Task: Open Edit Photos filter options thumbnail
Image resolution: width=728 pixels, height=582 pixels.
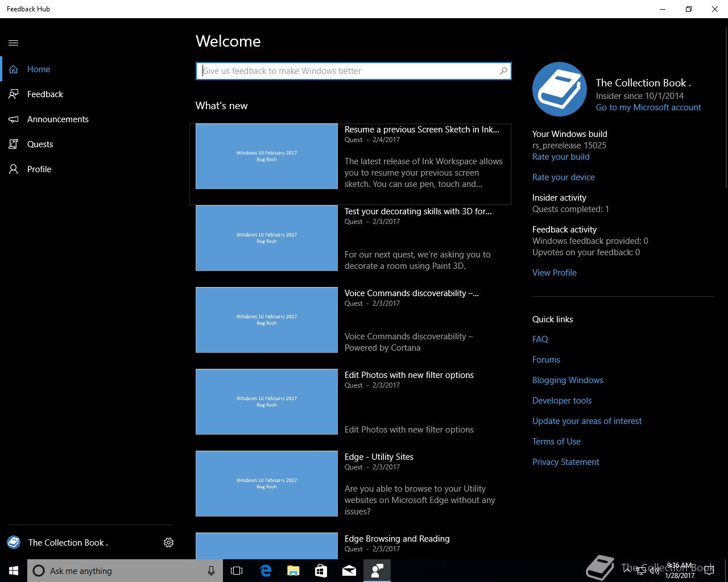Action: 267,402
